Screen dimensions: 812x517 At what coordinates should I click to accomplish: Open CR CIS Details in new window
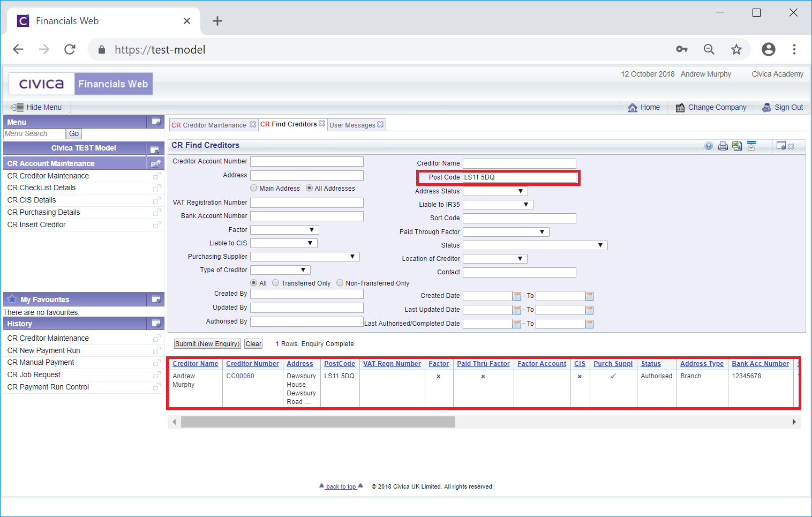click(x=156, y=200)
